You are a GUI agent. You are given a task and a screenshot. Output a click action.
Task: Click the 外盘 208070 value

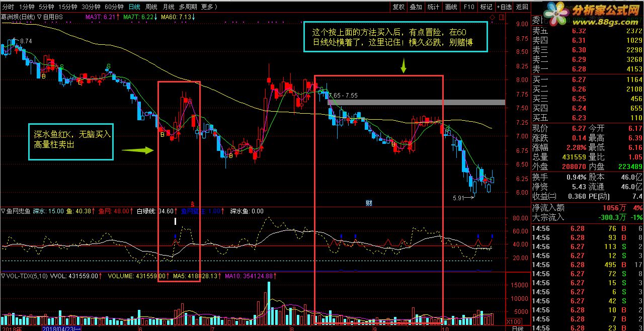point(573,167)
